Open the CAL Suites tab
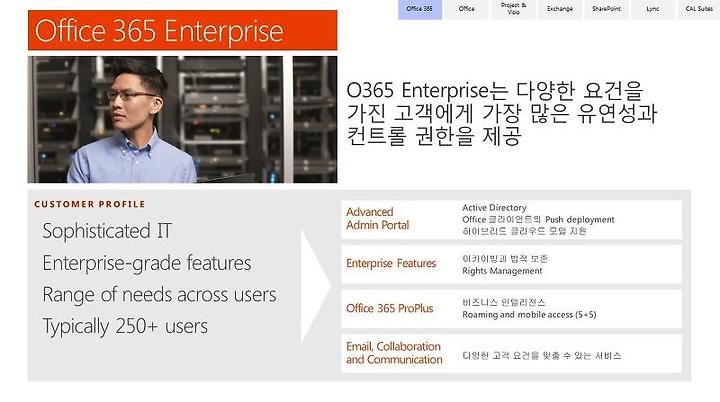Viewport: 720px width, 402px height. click(699, 9)
